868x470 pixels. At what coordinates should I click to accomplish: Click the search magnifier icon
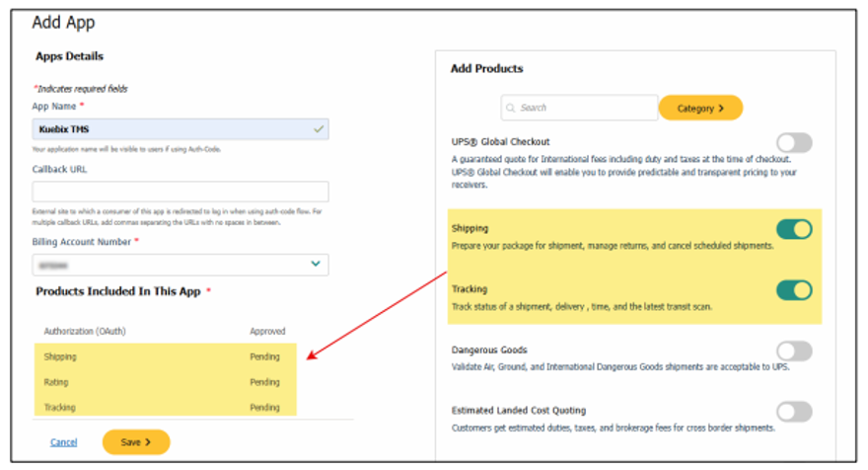511,108
